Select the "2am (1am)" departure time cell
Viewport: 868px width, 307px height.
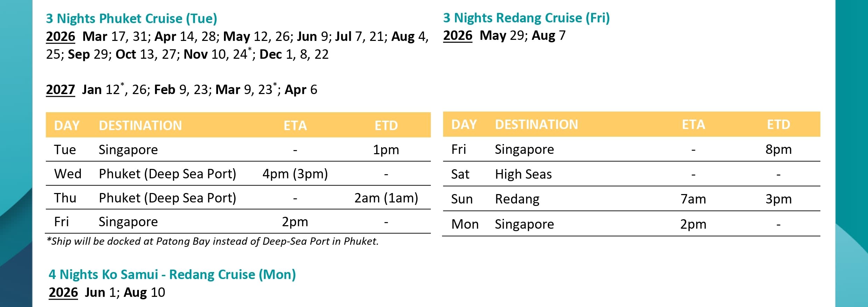click(x=386, y=198)
